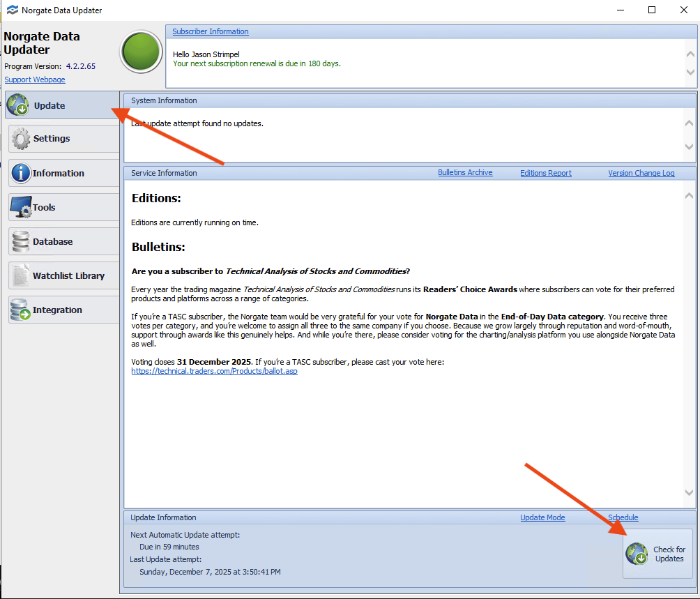Click the TASC ballot voting link
The height and width of the screenshot is (599, 700).
click(214, 371)
